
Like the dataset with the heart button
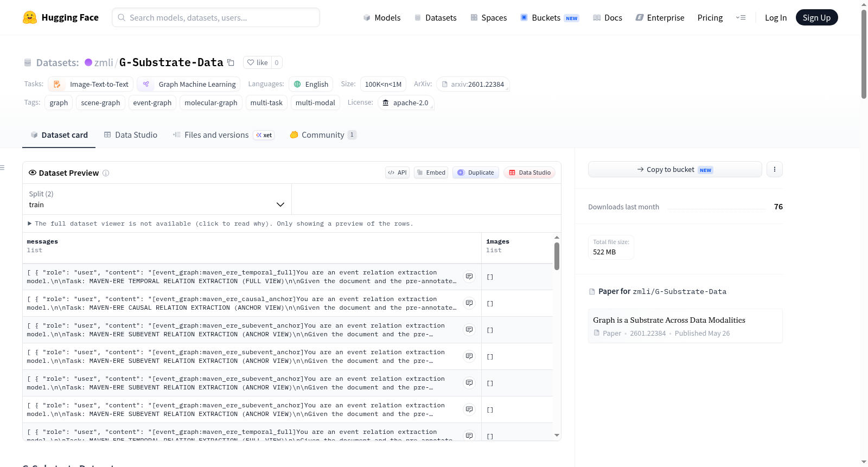(x=258, y=62)
